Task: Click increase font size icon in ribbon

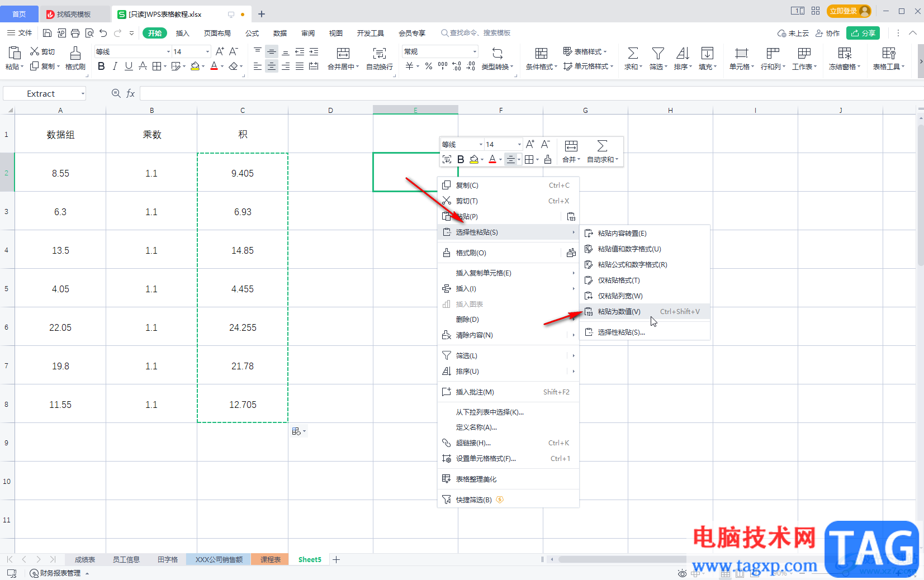Action: point(220,51)
